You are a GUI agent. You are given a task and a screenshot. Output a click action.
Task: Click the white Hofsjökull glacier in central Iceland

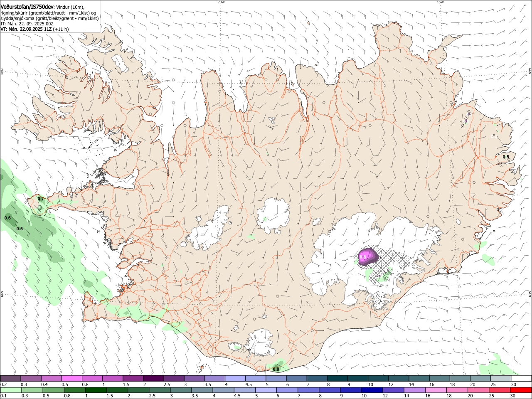[273, 215]
